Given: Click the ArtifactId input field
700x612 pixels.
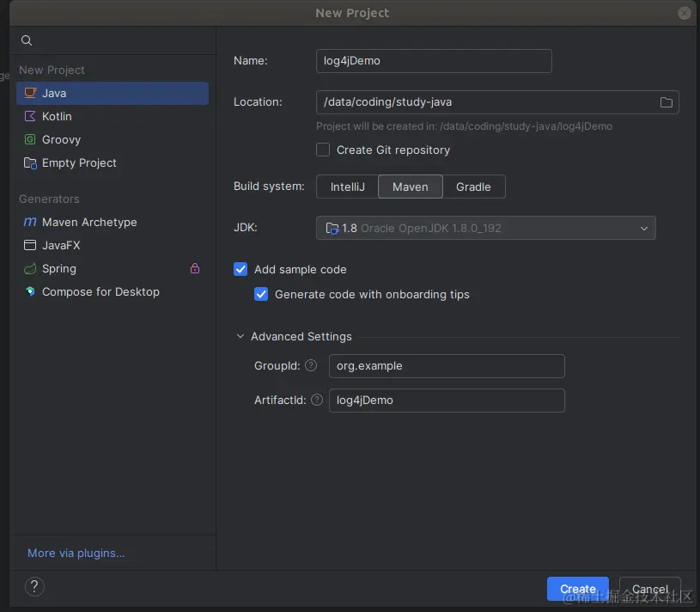Looking at the screenshot, I should point(447,401).
